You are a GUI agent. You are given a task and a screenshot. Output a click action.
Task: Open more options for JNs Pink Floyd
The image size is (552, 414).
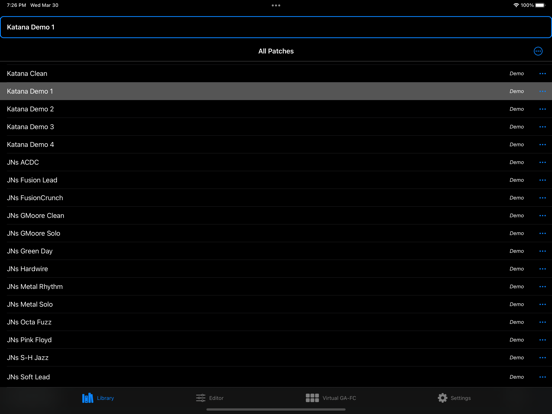[542, 340]
